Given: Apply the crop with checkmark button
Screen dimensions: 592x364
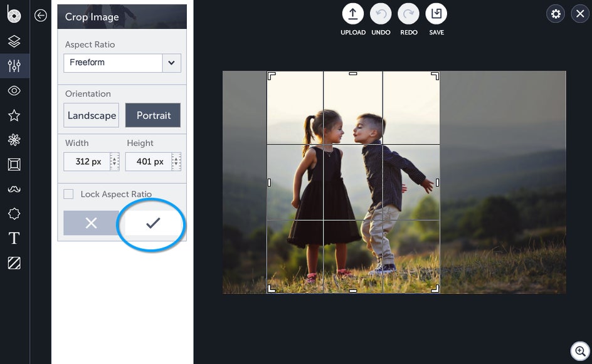Looking at the screenshot, I should click(x=153, y=223).
